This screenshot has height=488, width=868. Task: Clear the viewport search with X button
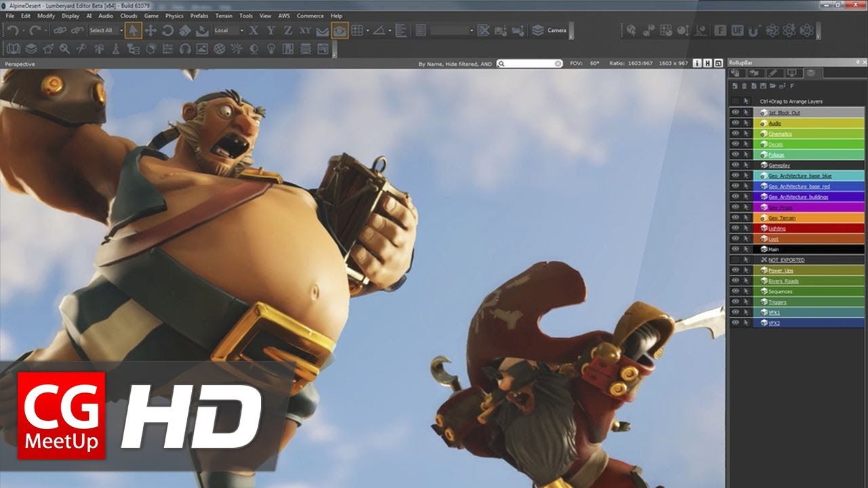558,63
